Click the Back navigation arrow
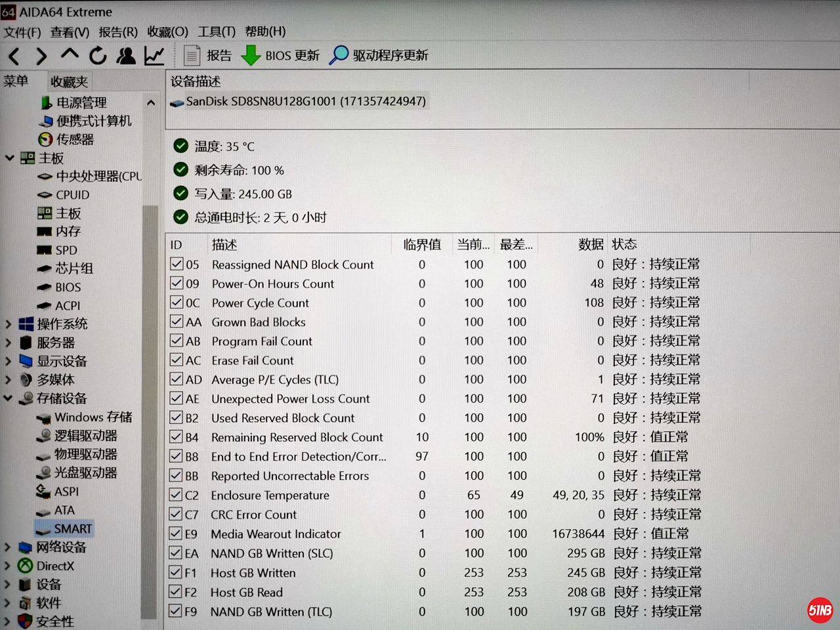Viewport: 840px width, 630px height. point(14,56)
